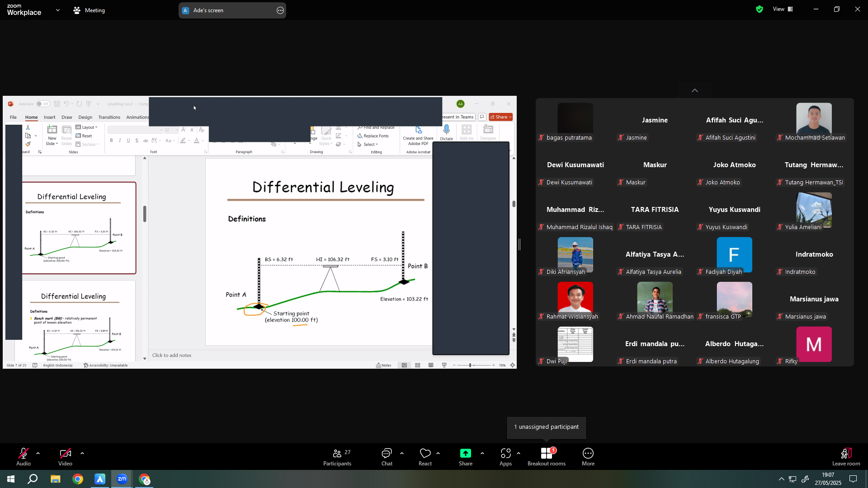
Task: Switch to Slide Sorter view icon
Action: [418, 365]
